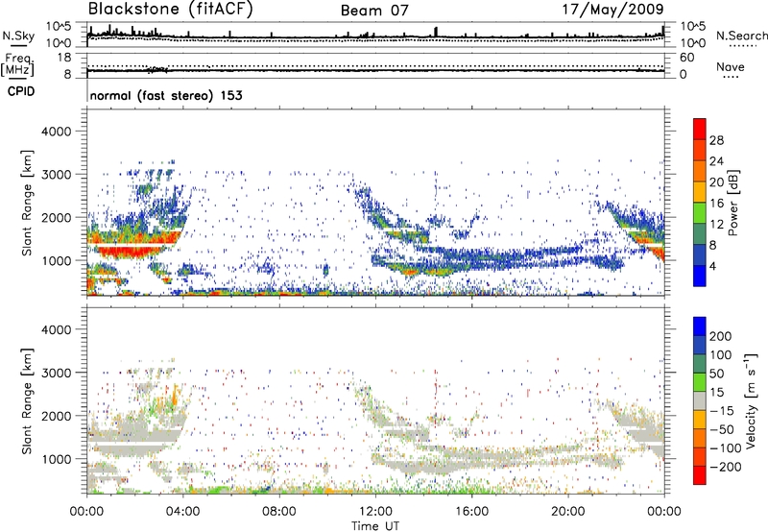Click the date '17/May/2009'

[x=612, y=10]
